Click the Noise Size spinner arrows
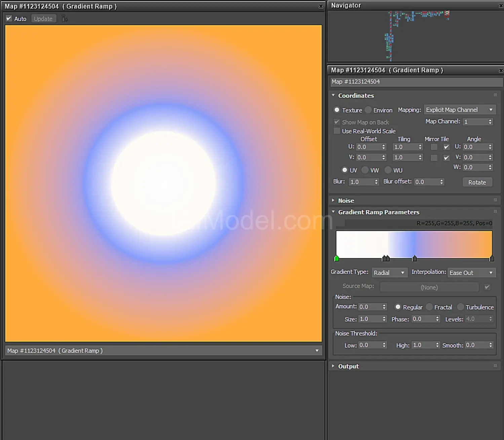Viewport: 504px width, 440px height. pos(384,319)
